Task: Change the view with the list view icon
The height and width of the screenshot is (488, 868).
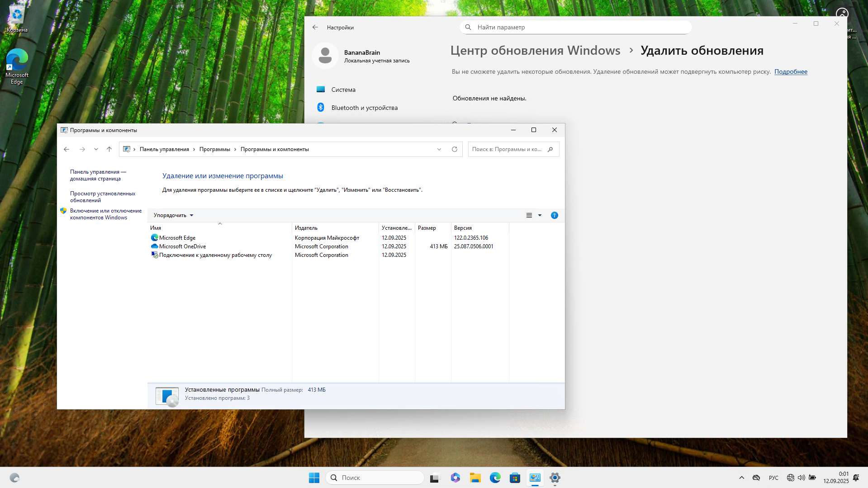Action: (x=529, y=215)
